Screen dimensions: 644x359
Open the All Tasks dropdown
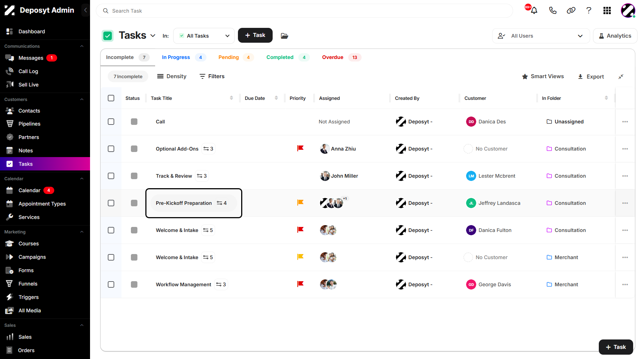point(204,36)
